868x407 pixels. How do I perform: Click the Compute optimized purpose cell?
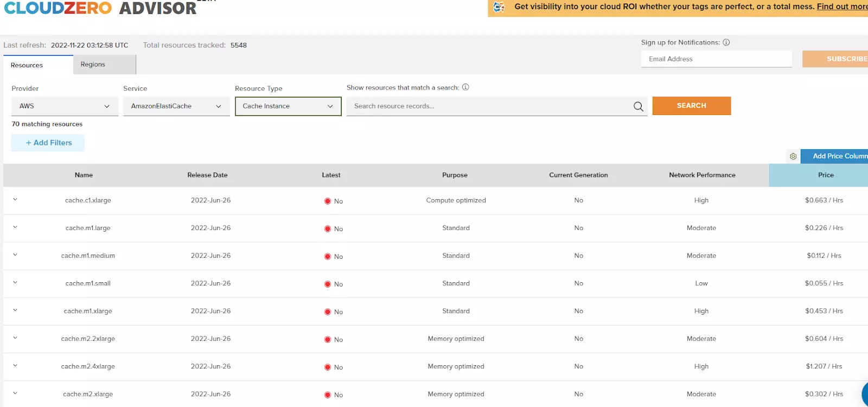[456, 200]
